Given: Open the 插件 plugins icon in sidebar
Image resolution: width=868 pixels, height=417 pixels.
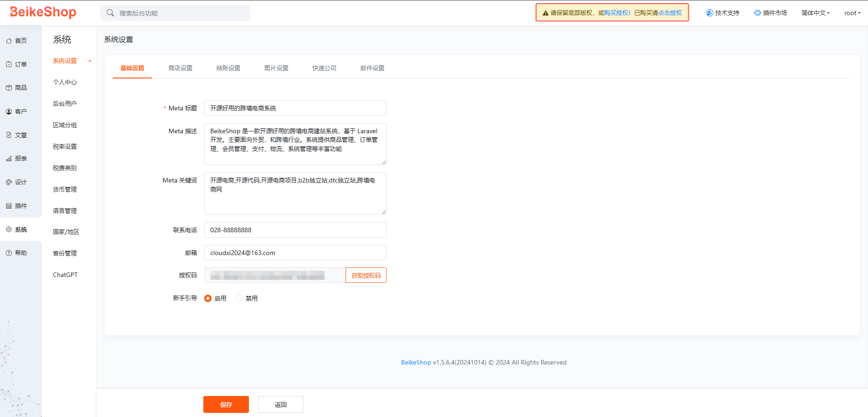Looking at the screenshot, I should [9, 206].
